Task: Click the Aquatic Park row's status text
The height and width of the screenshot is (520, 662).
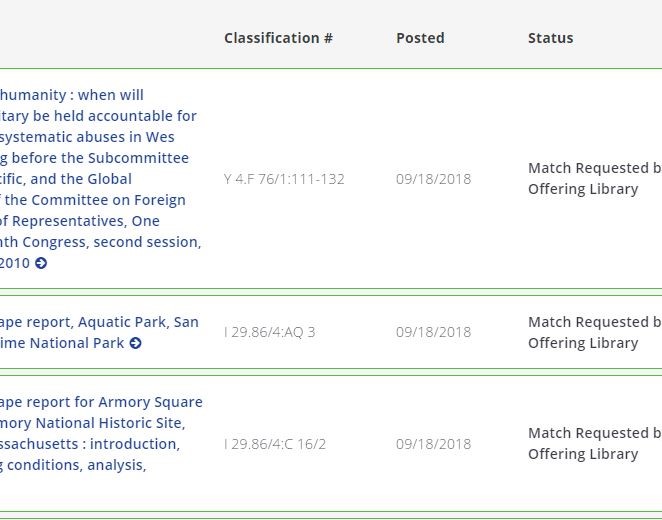Action: coord(595,333)
